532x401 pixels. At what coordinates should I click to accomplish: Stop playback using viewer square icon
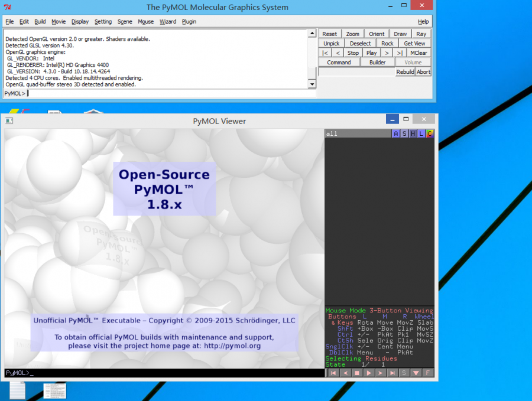357,373
